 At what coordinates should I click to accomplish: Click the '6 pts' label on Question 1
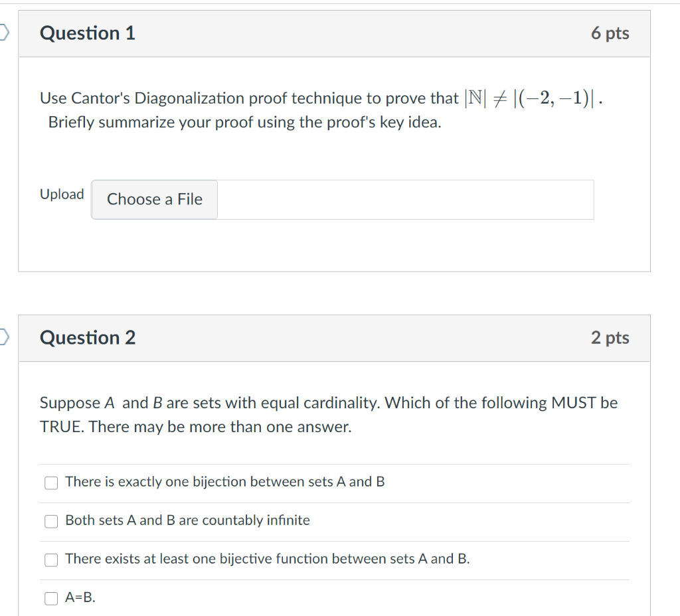tap(610, 33)
